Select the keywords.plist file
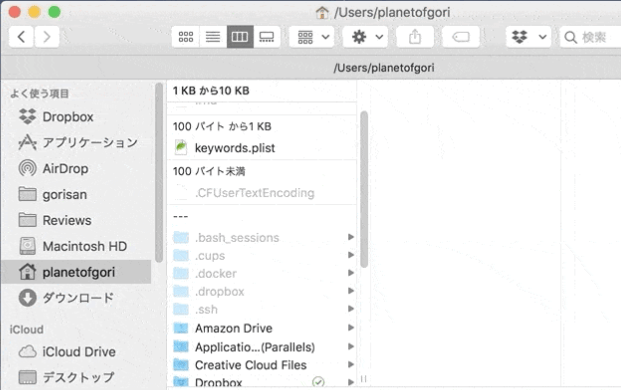Image resolution: width=621 pixels, height=390 pixels. 261,148
